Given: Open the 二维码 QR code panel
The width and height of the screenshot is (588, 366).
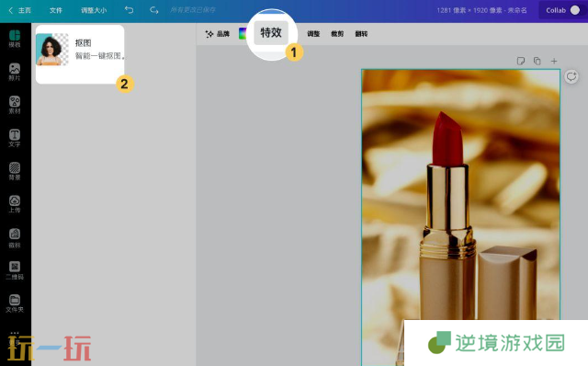Looking at the screenshot, I should coord(15,270).
